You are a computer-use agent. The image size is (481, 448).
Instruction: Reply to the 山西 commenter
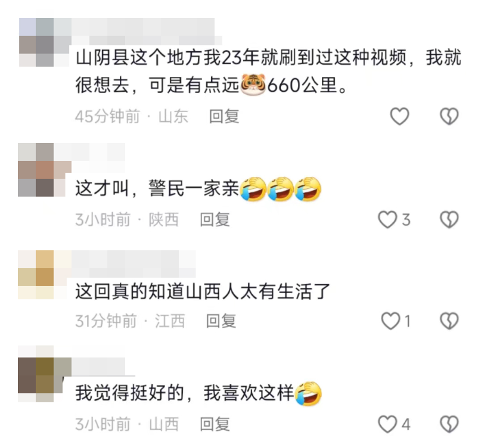tap(215, 424)
